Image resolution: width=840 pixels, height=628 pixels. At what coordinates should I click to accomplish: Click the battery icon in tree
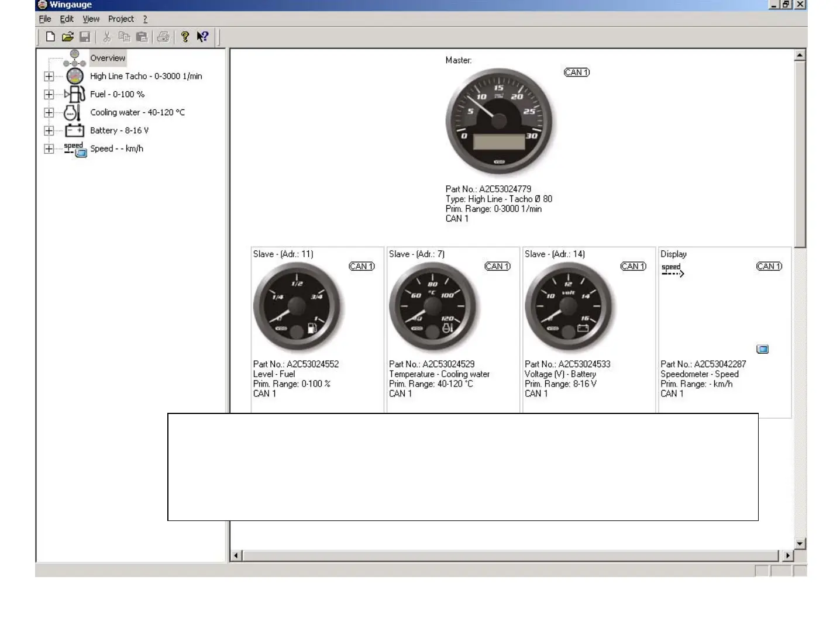75,130
